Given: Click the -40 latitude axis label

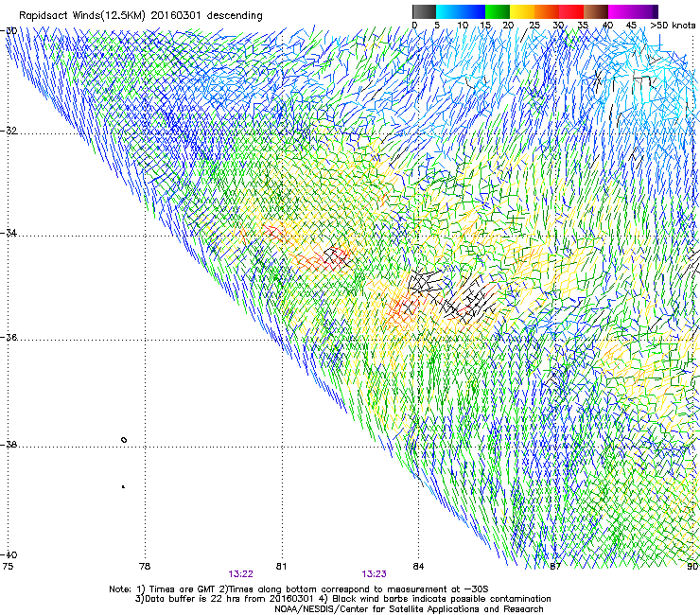Looking at the screenshot, I should 9,554.
